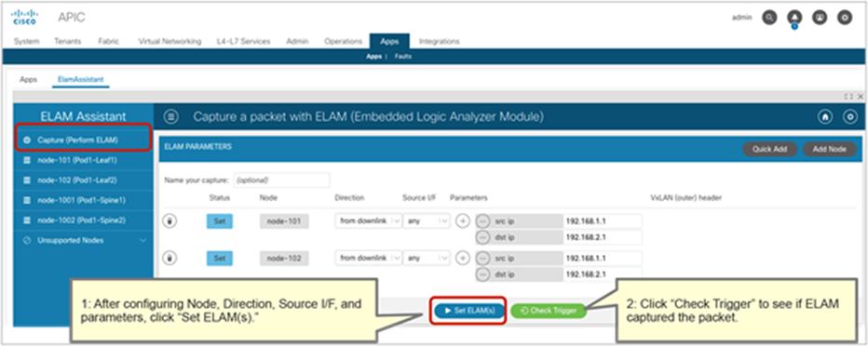Expand the Unsupported Nodes section chevron
868x346 pixels.
(142, 240)
